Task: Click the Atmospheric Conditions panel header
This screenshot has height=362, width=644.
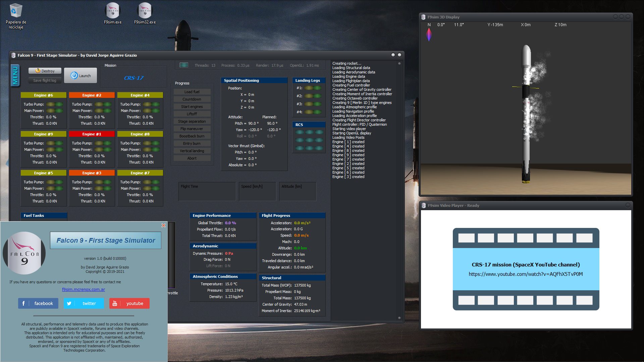Action: point(223,277)
